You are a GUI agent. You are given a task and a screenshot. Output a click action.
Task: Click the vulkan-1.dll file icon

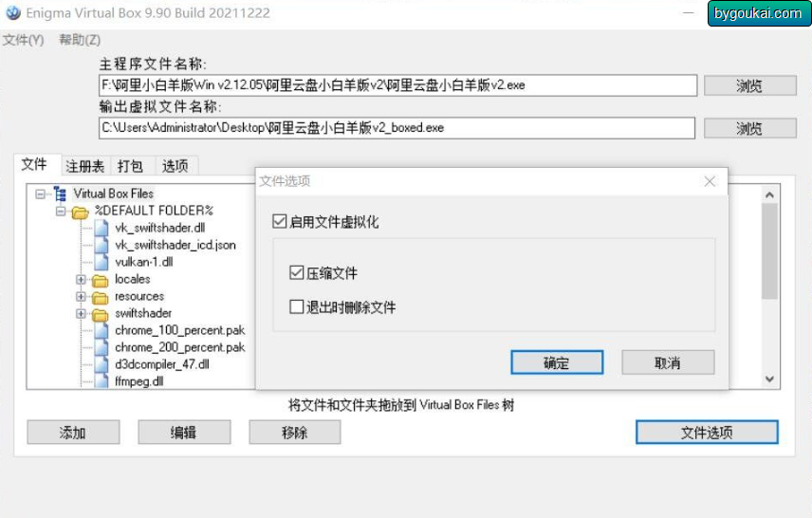pyautogui.click(x=101, y=262)
